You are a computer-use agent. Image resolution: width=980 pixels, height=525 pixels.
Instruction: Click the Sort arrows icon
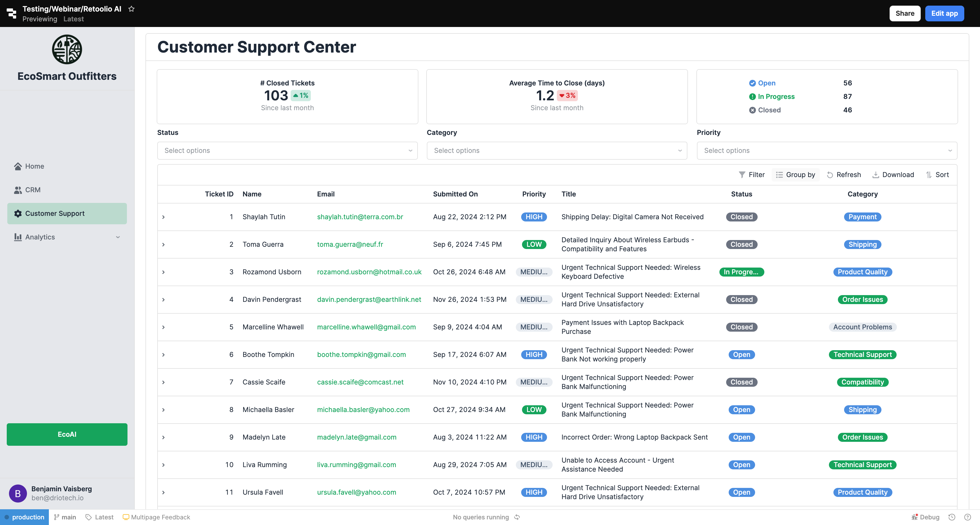coord(929,175)
